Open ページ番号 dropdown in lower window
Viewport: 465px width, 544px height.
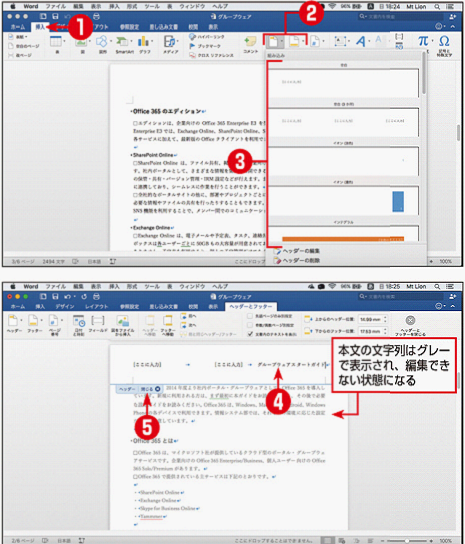click(62, 320)
